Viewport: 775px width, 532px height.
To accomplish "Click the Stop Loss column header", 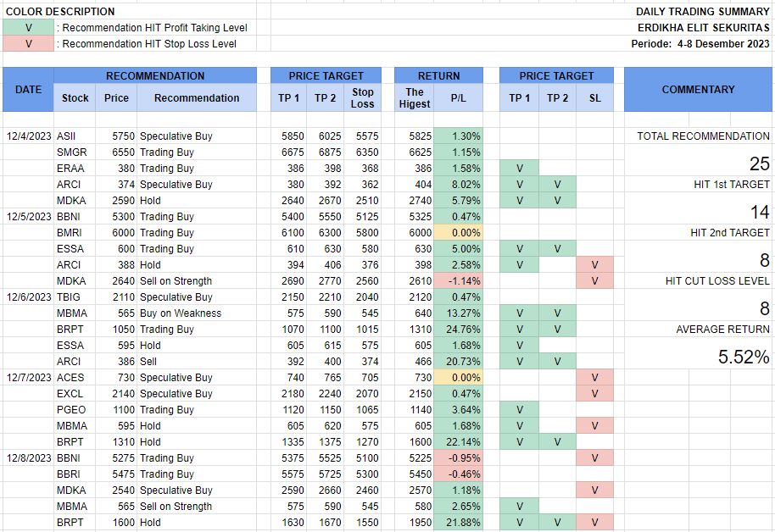I will pos(362,98).
